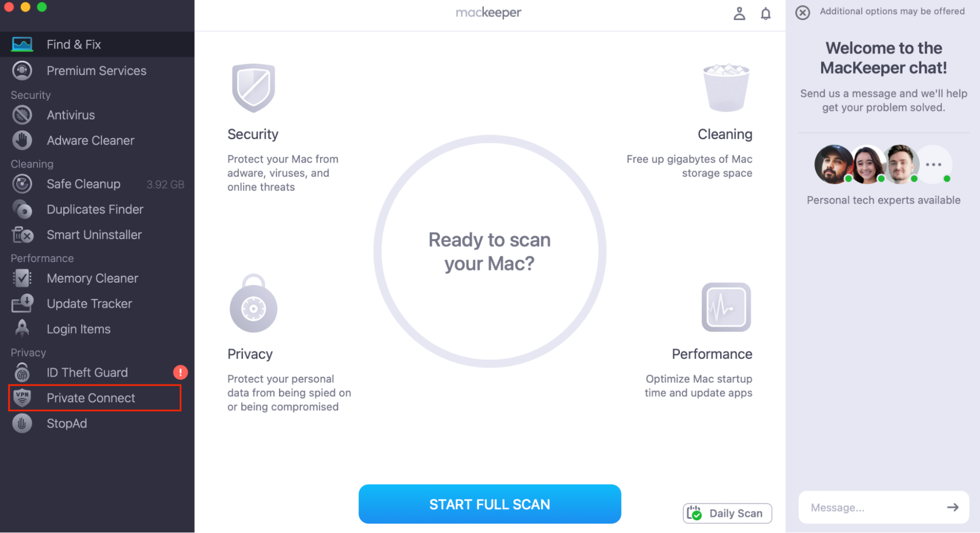980x533 pixels.
Task: Click the Antivirus security icon
Action: click(x=23, y=114)
